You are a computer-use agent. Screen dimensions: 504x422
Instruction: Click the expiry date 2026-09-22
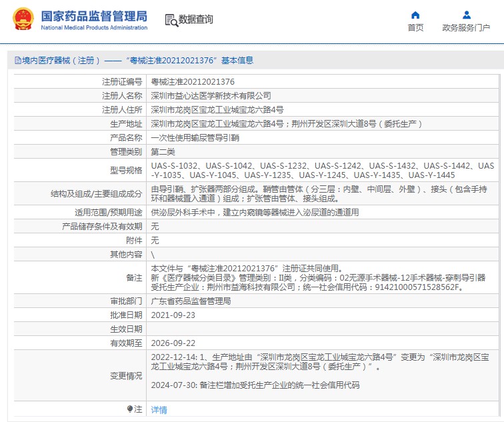pos(173,343)
